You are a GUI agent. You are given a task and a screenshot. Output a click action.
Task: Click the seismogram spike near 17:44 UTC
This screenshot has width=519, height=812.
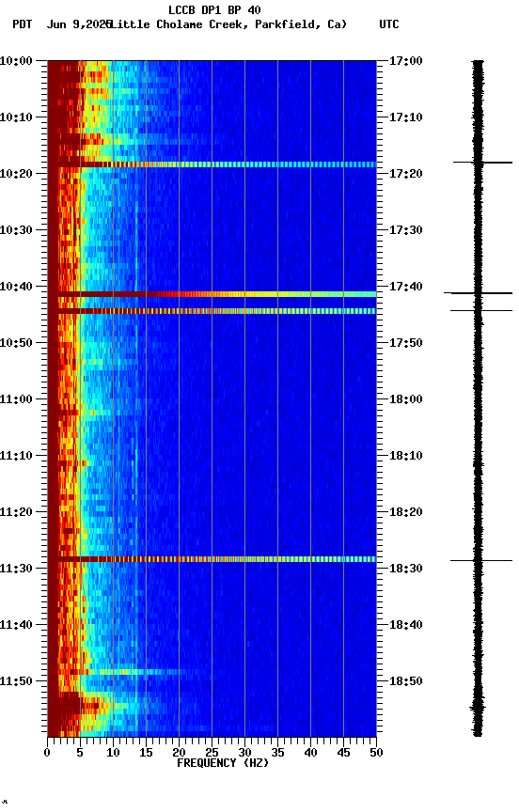pyautogui.click(x=481, y=311)
